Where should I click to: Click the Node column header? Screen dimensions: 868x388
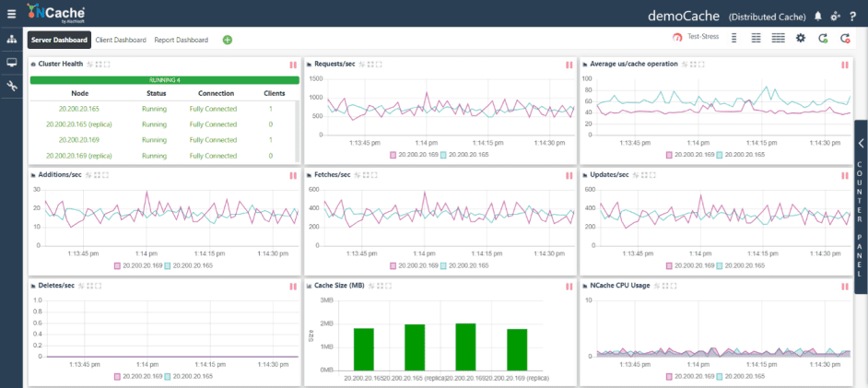click(80, 93)
